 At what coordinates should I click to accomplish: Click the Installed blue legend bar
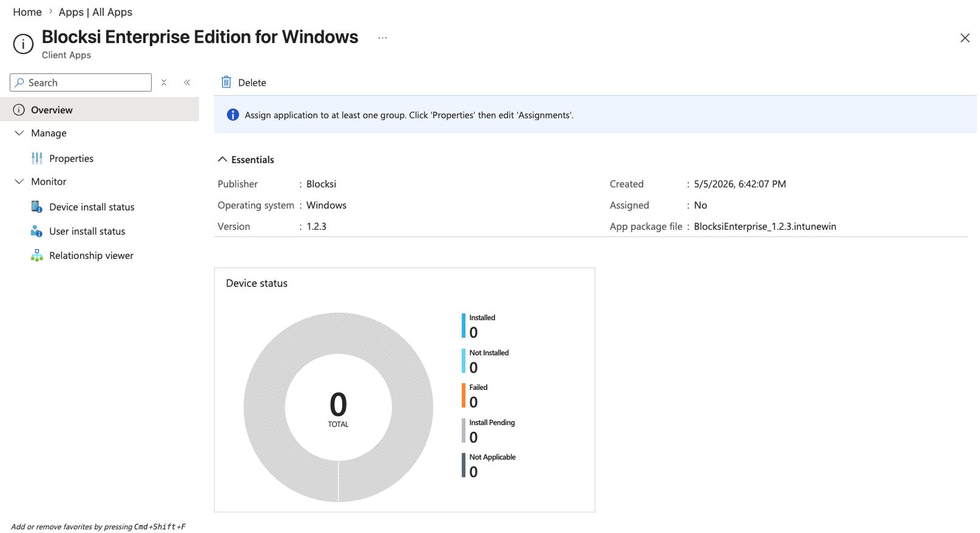point(464,326)
